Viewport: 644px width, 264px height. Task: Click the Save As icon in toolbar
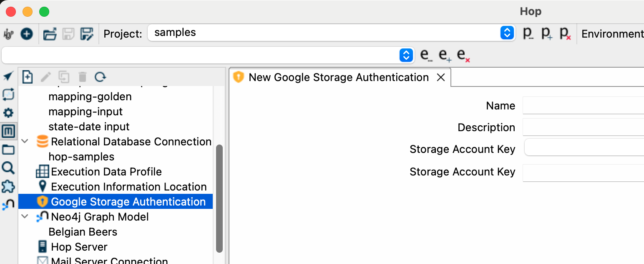pos(87,34)
